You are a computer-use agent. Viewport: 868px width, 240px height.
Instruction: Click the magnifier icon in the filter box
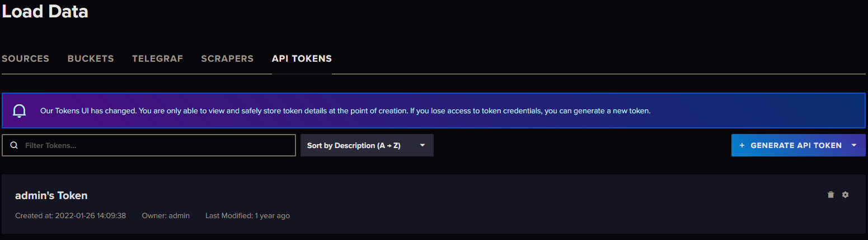click(x=15, y=145)
